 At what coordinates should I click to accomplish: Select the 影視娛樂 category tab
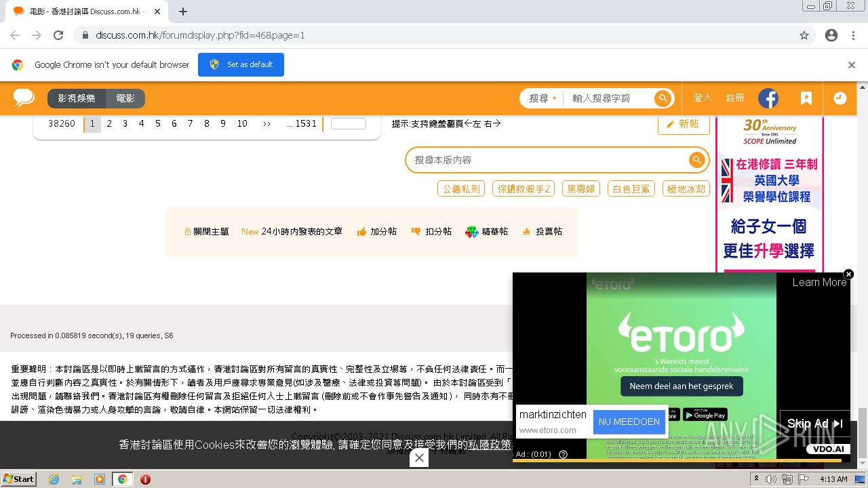[x=77, y=98]
